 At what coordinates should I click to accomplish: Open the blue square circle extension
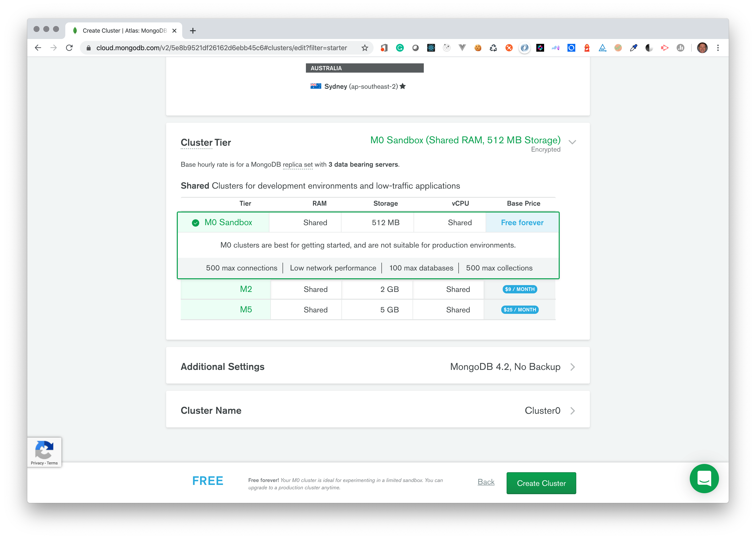(x=571, y=48)
